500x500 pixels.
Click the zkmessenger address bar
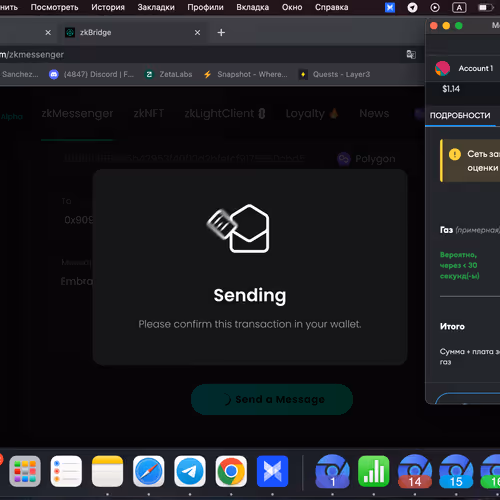click(x=200, y=54)
